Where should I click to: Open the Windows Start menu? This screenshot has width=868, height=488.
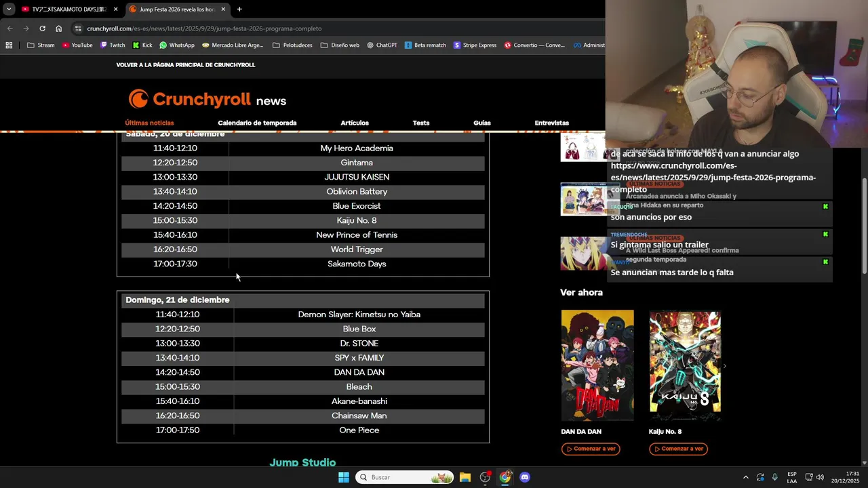tap(344, 477)
